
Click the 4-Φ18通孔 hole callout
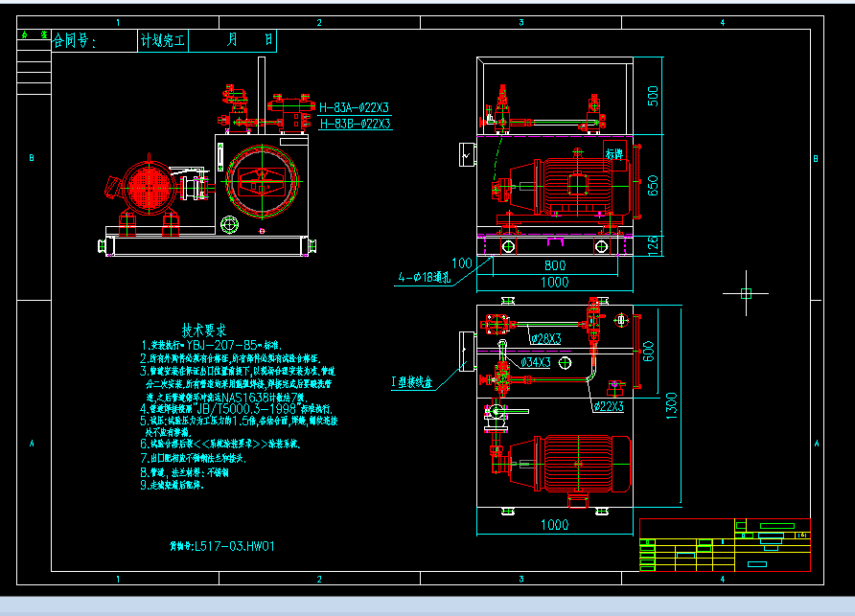click(425, 278)
